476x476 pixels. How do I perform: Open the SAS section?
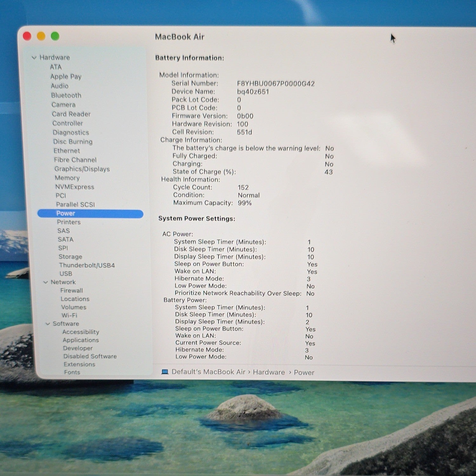click(63, 231)
